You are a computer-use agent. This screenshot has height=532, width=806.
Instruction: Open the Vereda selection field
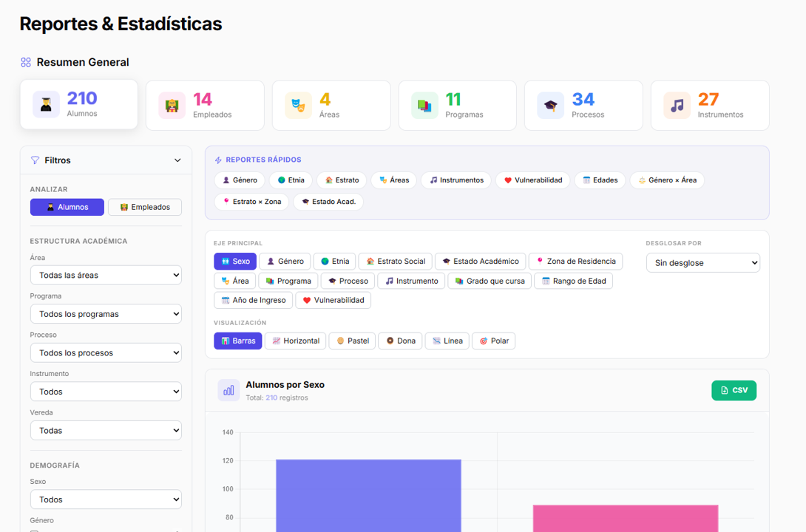[106, 430]
